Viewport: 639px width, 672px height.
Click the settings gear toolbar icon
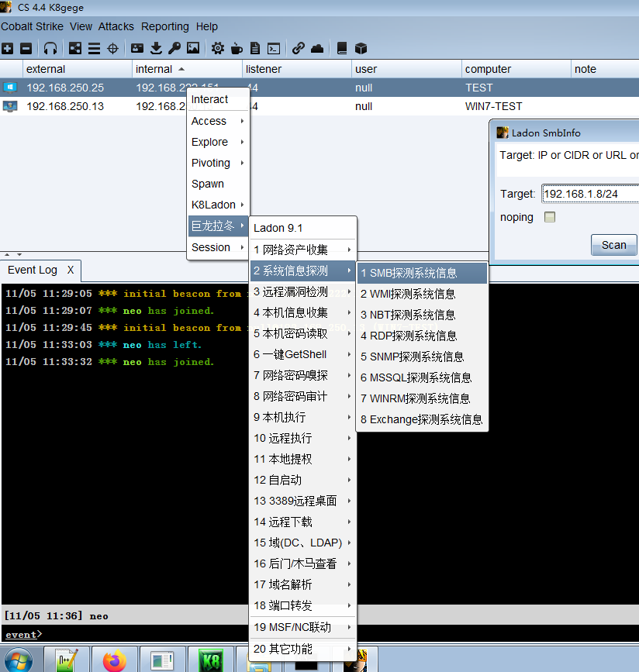point(217,48)
